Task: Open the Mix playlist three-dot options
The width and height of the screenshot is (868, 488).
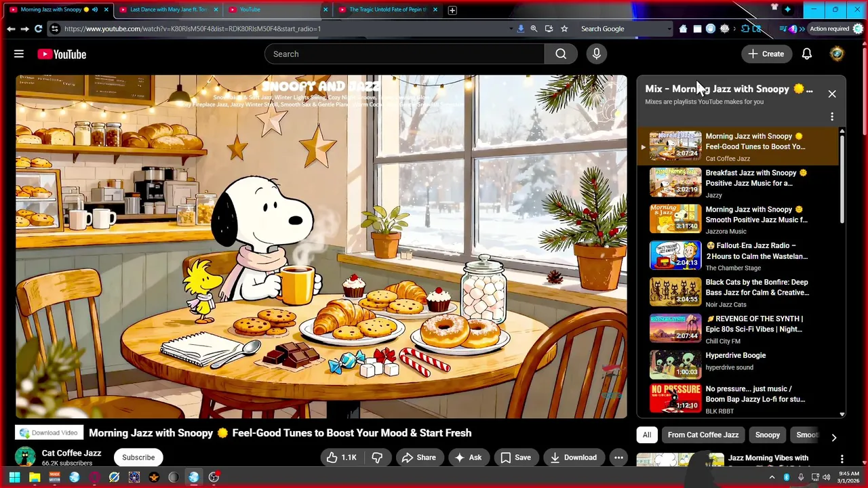Action: click(x=832, y=117)
